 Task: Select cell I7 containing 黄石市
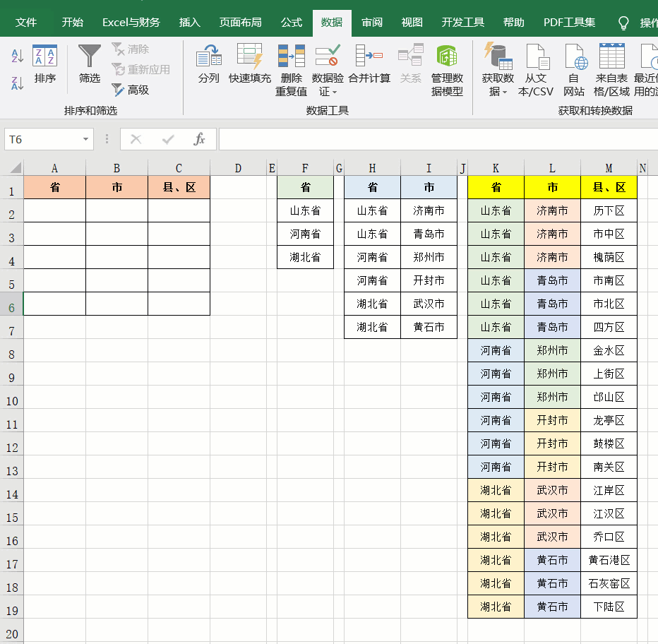(429, 327)
